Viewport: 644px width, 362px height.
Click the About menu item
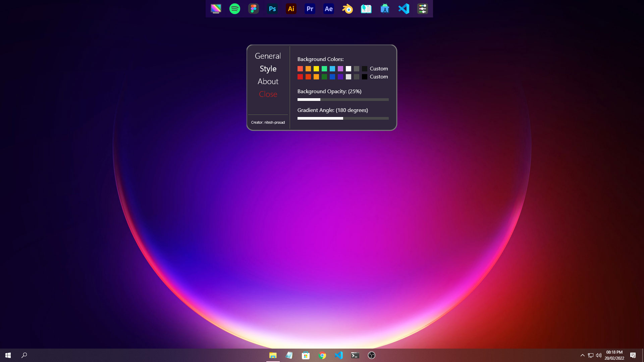click(268, 81)
